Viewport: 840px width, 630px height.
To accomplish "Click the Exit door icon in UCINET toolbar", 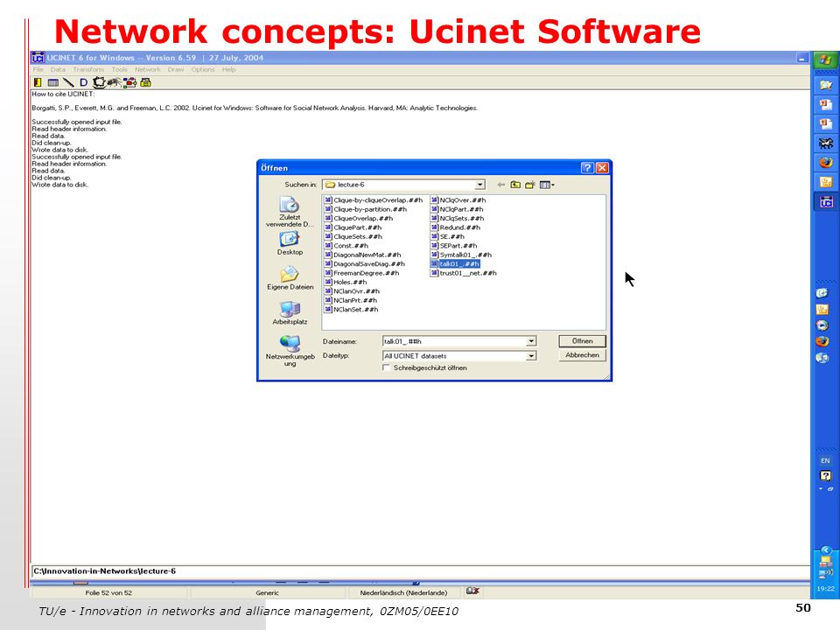I will 38,82.
